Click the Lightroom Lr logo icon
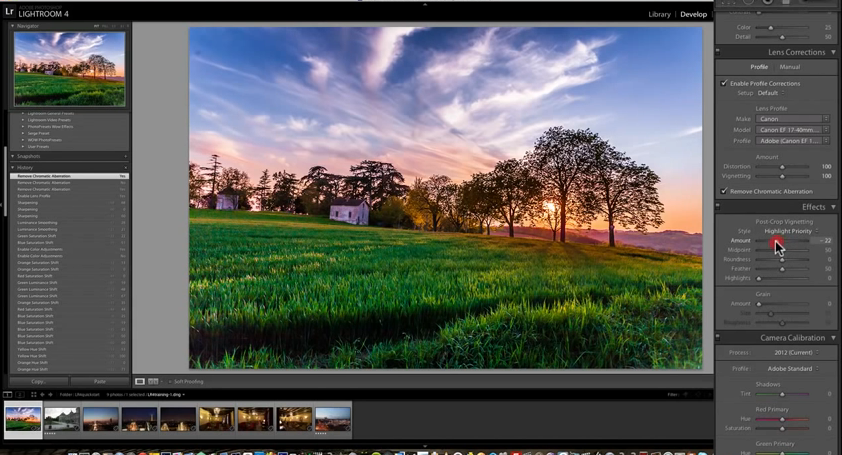Screen dimensions: 842x455 coord(9,11)
